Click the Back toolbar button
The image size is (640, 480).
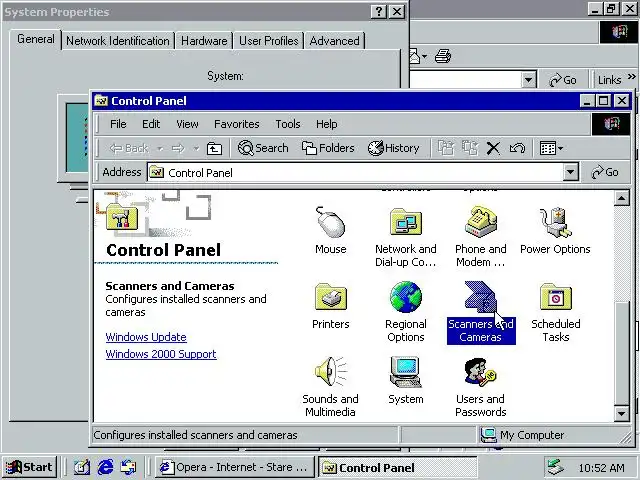click(129, 148)
